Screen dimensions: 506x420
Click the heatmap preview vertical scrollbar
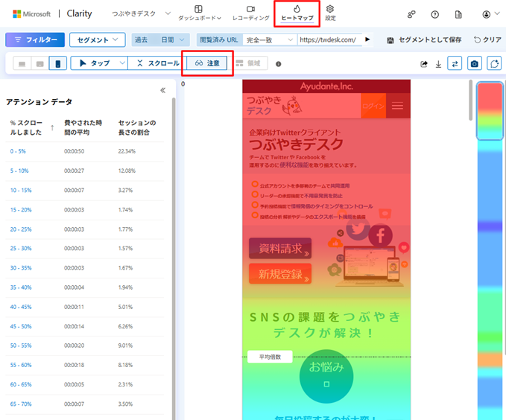[x=470, y=100]
